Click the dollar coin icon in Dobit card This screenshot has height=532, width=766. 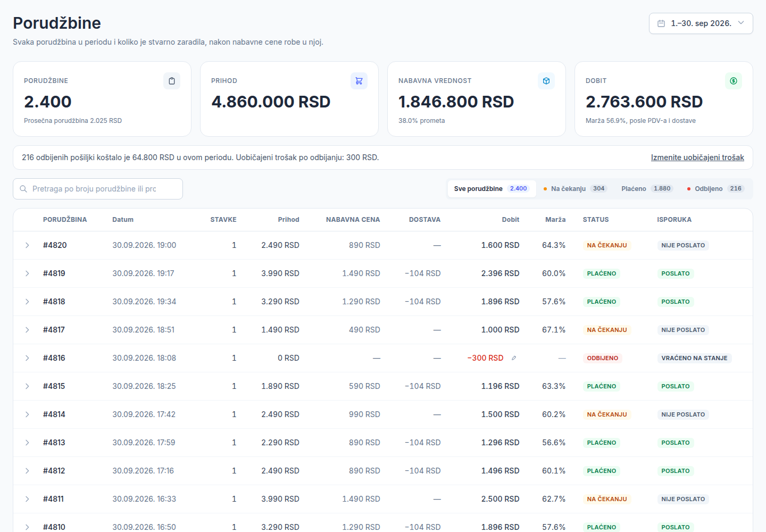click(x=734, y=81)
